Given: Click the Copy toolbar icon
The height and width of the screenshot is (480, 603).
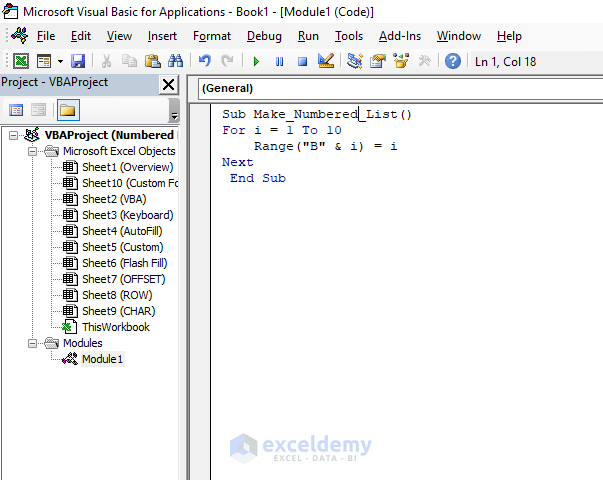Looking at the screenshot, I should [129, 61].
